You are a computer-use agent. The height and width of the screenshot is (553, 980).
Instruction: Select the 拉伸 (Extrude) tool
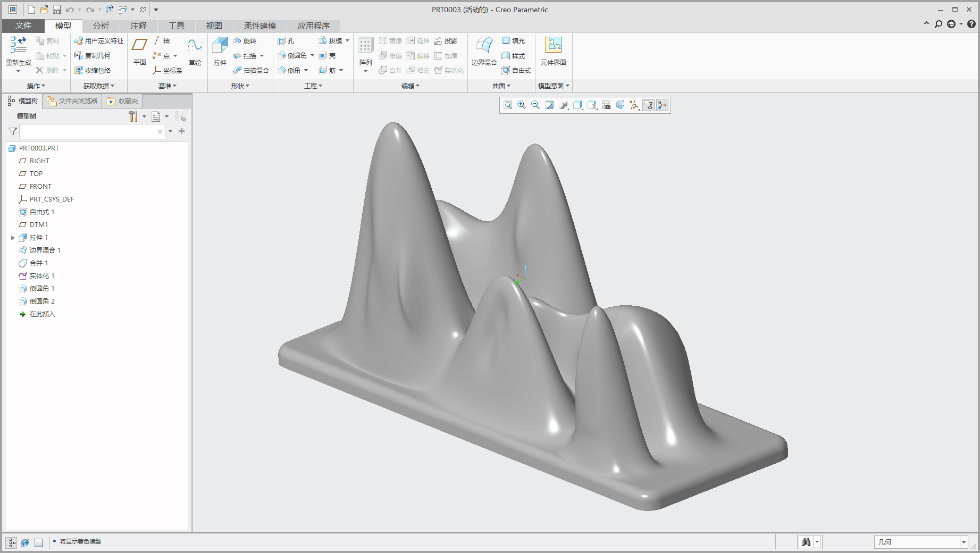220,51
